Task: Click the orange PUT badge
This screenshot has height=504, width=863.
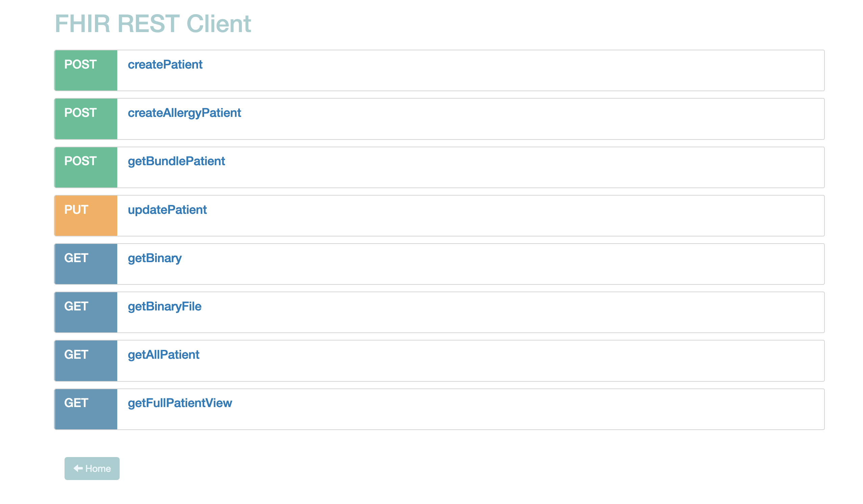Action: pos(85,216)
